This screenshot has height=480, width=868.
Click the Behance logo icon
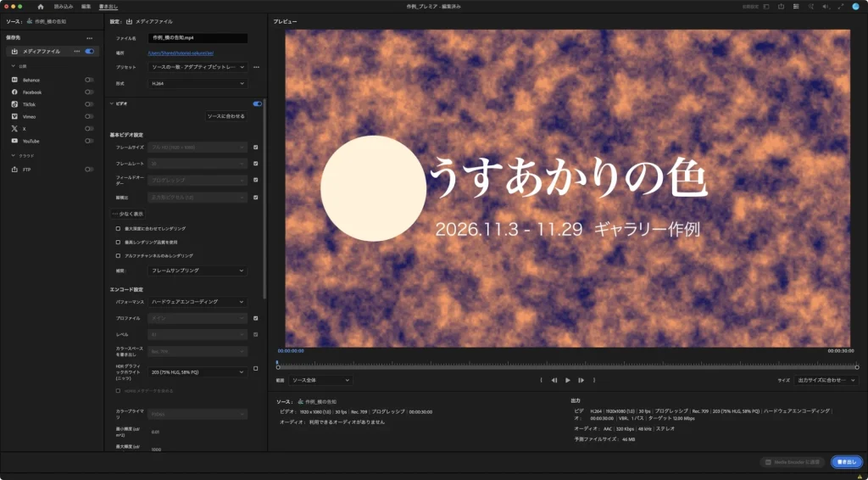tap(14, 80)
